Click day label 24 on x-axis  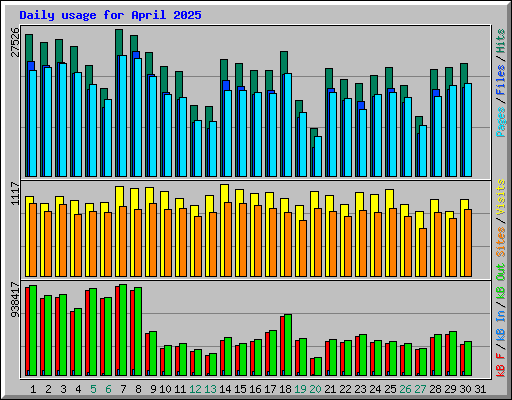tap(375, 389)
